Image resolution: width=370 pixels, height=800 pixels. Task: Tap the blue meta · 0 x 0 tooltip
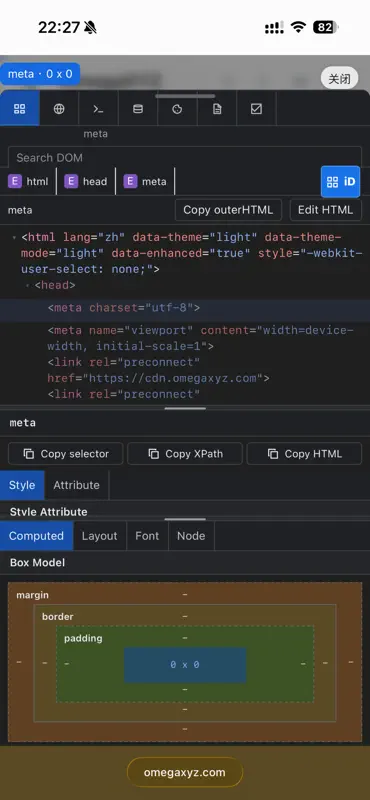click(40, 74)
